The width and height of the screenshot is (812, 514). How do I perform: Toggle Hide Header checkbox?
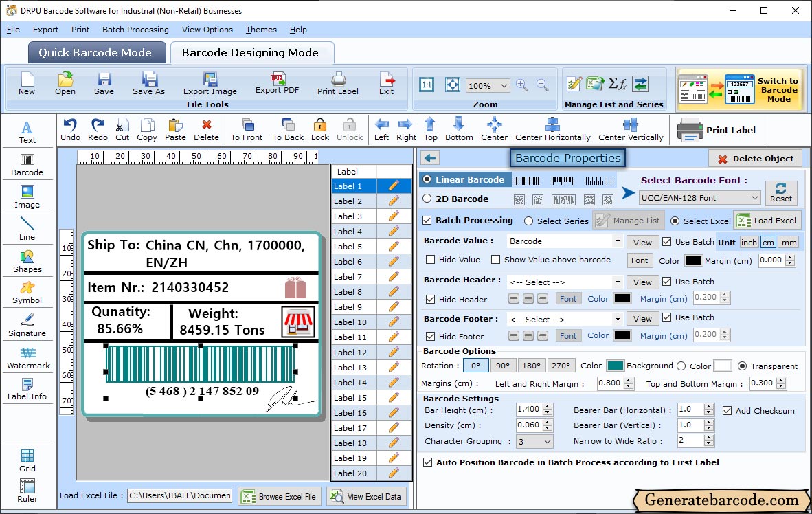pos(430,299)
